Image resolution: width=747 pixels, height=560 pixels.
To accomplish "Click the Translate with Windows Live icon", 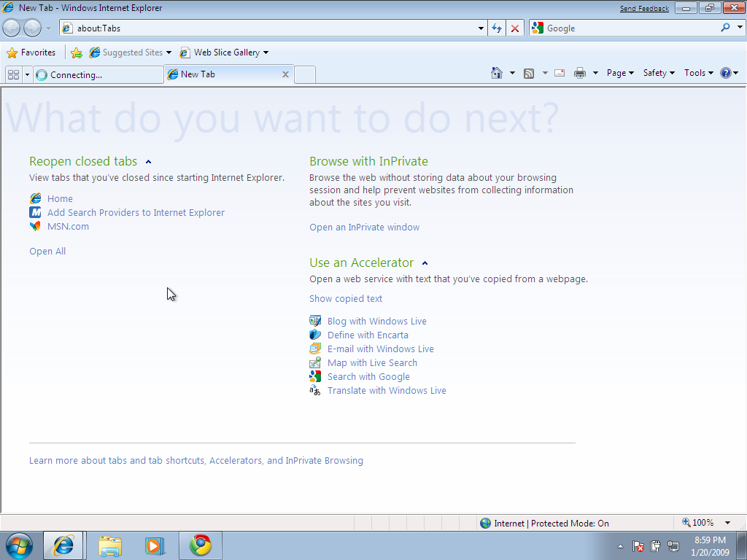I will [x=315, y=391].
